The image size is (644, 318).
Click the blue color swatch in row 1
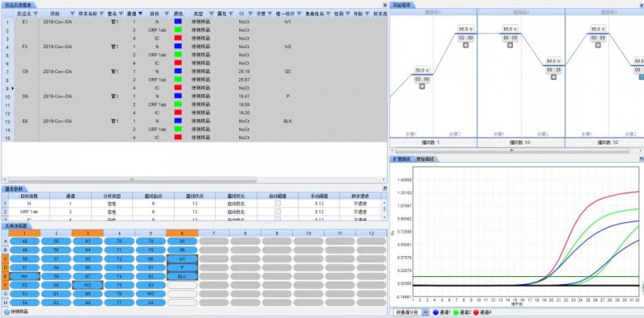(178, 22)
